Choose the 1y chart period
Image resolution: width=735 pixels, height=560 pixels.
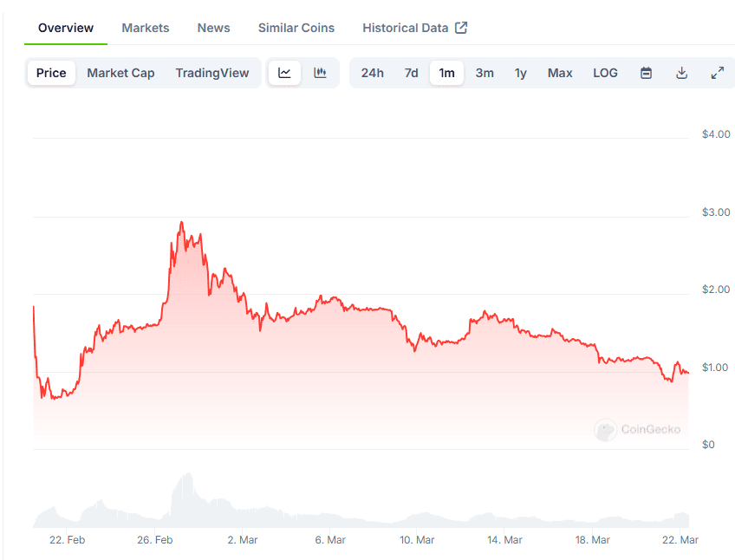tap(520, 73)
